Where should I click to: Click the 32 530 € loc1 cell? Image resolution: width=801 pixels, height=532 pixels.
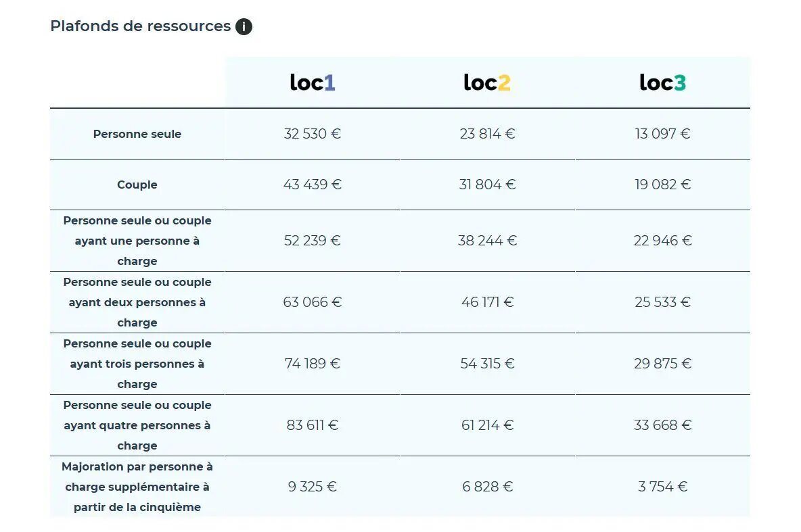click(x=312, y=134)
